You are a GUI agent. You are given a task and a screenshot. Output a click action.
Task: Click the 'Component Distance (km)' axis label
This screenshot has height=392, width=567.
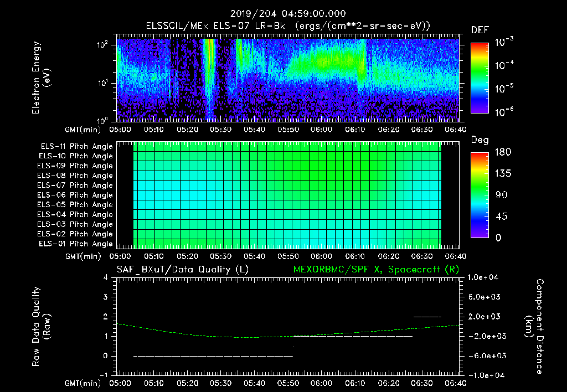point(534,327)
